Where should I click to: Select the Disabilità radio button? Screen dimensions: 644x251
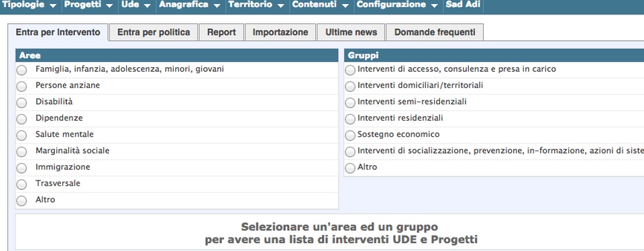21,103
